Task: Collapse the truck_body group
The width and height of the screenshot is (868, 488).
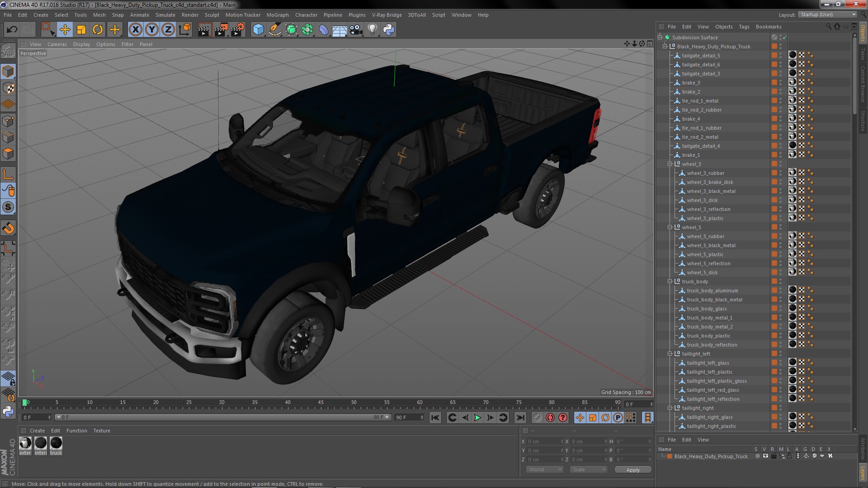Action: (670, 282)
